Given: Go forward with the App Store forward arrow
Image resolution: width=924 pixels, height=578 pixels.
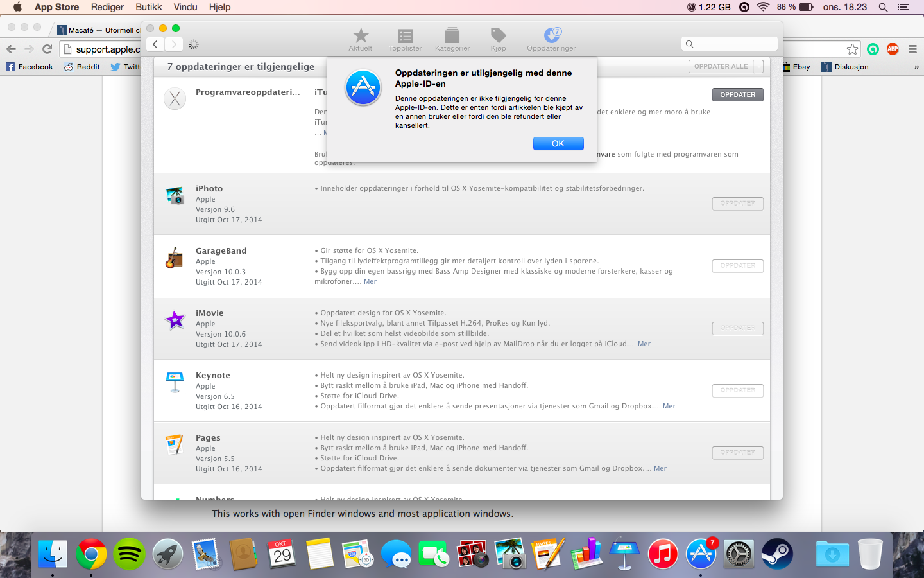Looking at the screenshot, I should click(174, 44).
